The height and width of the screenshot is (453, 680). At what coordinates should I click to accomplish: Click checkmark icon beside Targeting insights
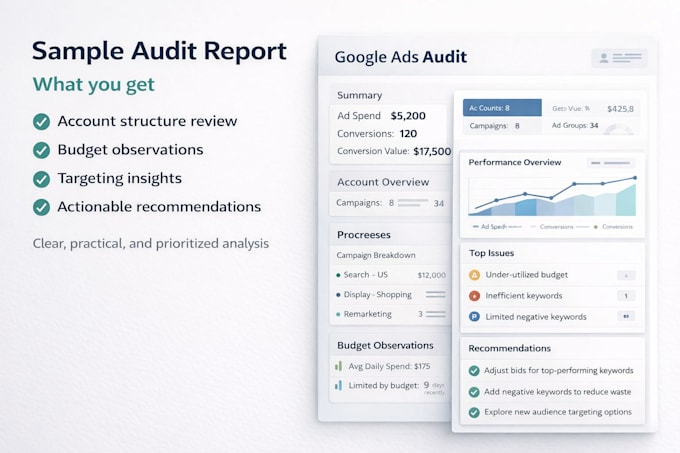click(42, 179)
